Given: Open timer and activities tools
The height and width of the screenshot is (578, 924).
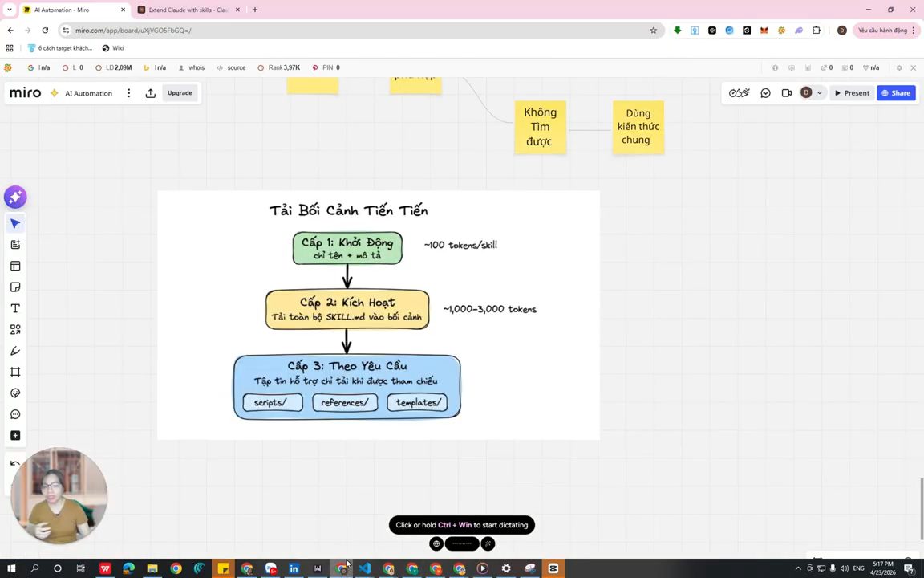Looking at the screenshot, I should click(x=739, y=93).
